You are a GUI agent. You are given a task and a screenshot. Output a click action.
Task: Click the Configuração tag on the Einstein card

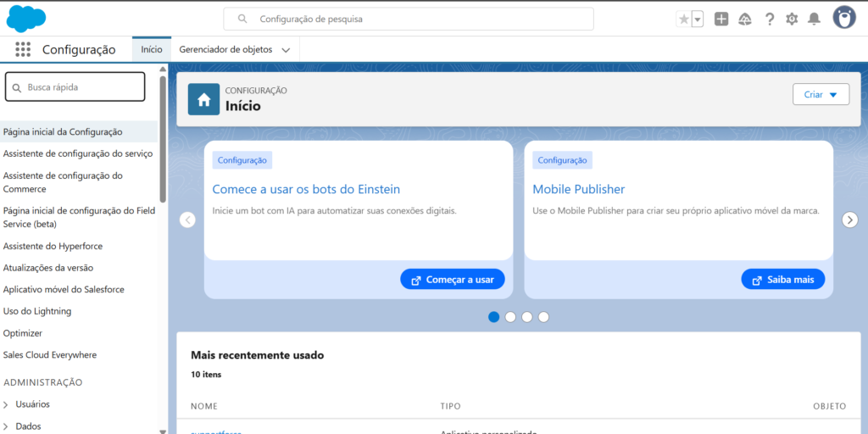pyautogui.click(x=242, y=160)
